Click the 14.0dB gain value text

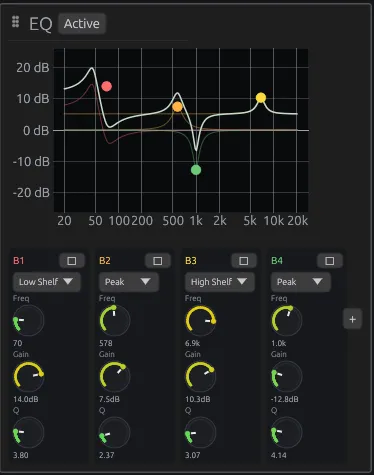click(26, 399)
